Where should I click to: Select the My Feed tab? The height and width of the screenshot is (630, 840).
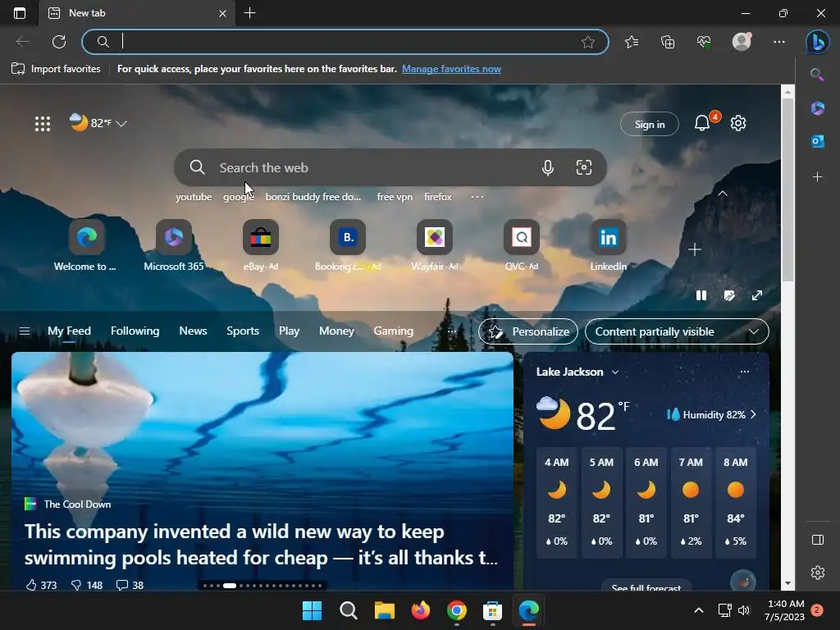[x=69, y=331]
